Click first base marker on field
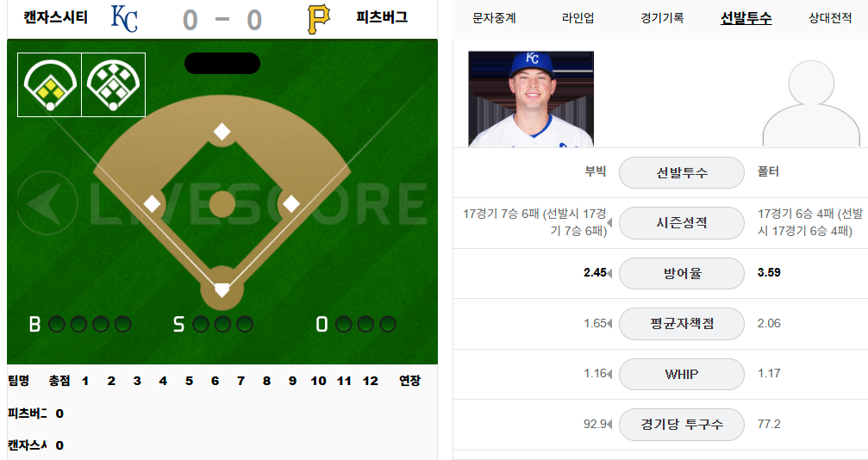This screenshot has width=868, height=460. [291, 203]
